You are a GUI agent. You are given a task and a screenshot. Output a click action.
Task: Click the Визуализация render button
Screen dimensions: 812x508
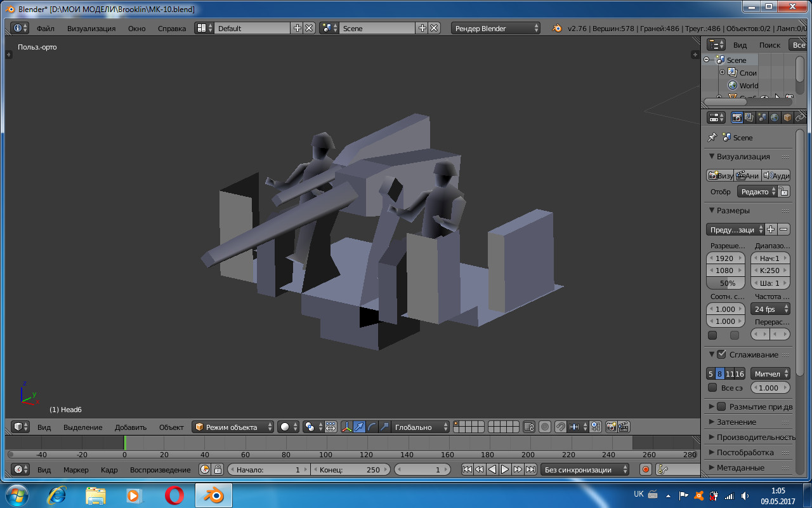tap(720, 176)
